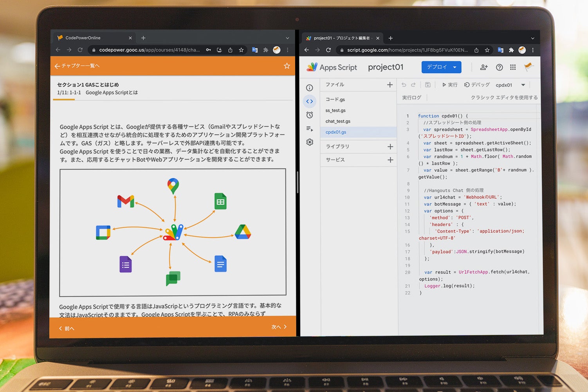Click the script.google.com address bar
Viewport: 588px width, 392px height.
(407, 50)
